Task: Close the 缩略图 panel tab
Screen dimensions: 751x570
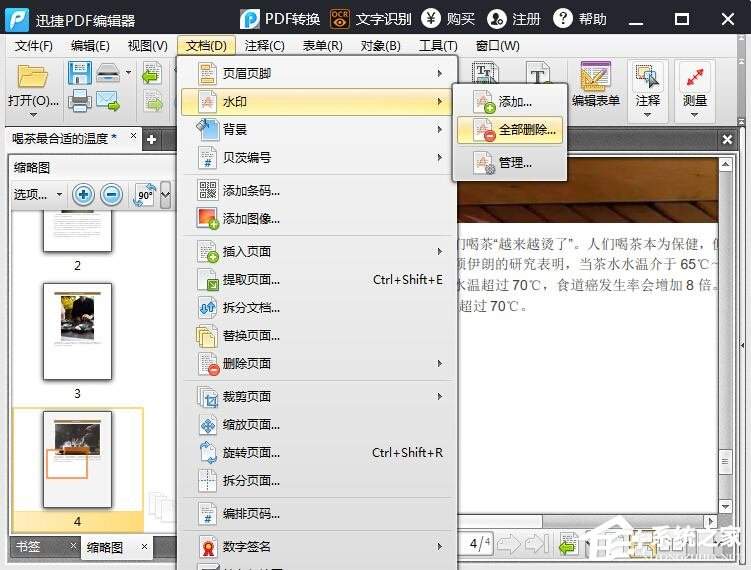Action: [144, 547]
